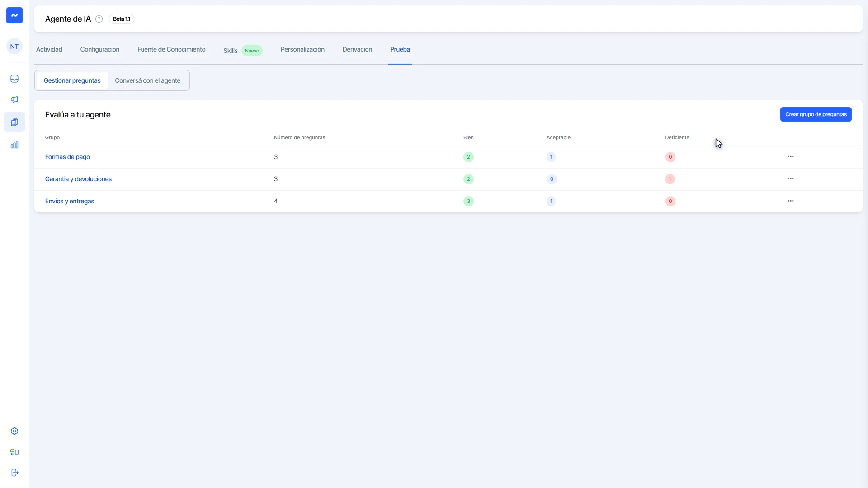The image size is (868, 488).
Task: Click the Evalúa a tu agente heading
Action: tap(78, 115)
